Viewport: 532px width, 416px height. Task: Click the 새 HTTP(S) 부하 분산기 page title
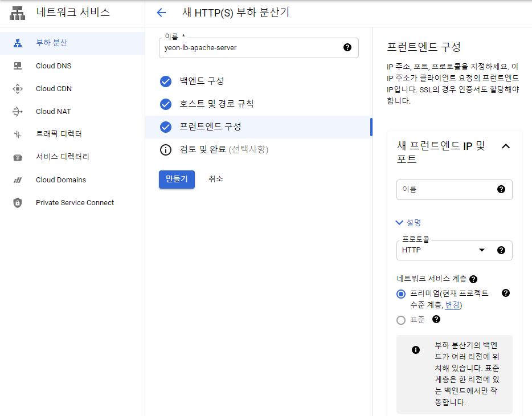[x=236, y=13]
